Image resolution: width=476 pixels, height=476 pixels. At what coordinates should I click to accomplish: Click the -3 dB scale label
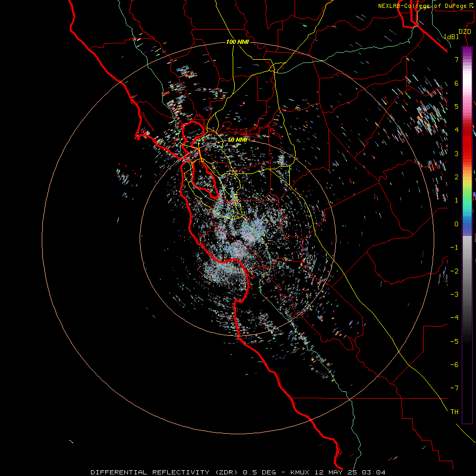click(454, 295)
